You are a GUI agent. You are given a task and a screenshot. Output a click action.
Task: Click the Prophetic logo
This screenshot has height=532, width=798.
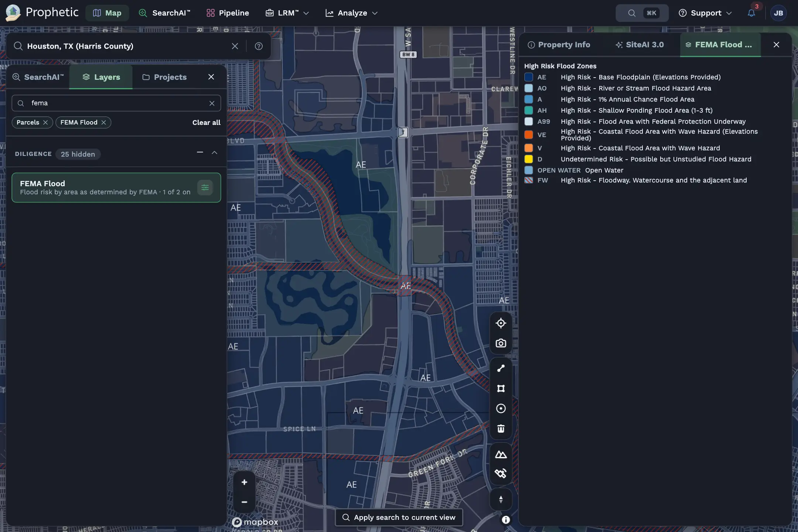(42, 13)
